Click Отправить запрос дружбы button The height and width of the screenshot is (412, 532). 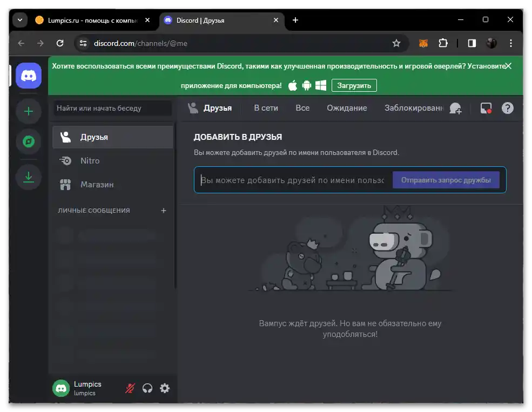pyautogui.click(x=446, y=180)
